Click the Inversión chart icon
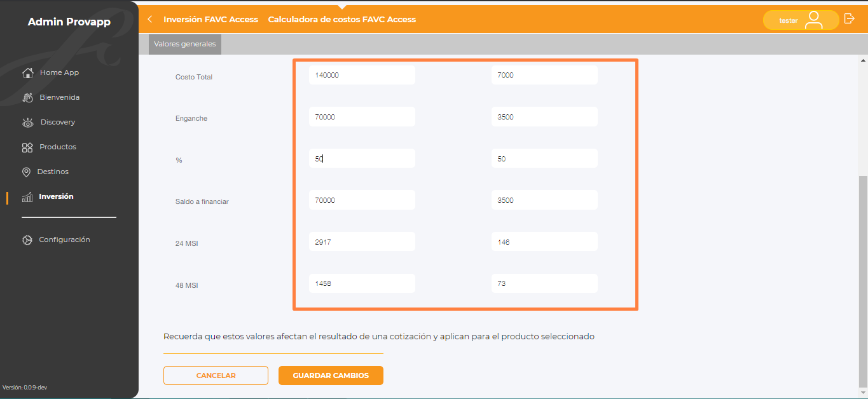The height and width of the screenshot is (399, 868). (27, 197)
